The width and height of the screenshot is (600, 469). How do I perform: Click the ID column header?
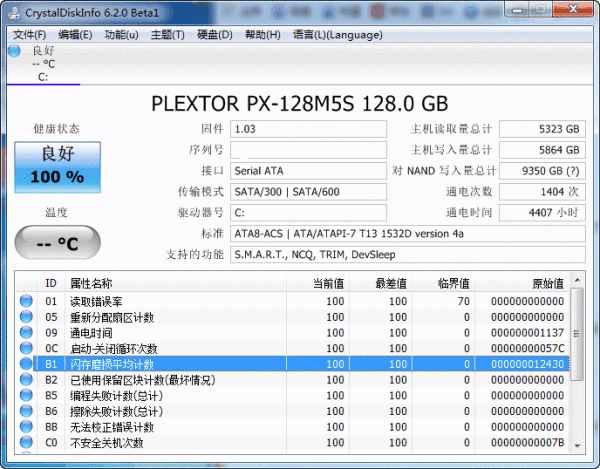coord(51,283)
